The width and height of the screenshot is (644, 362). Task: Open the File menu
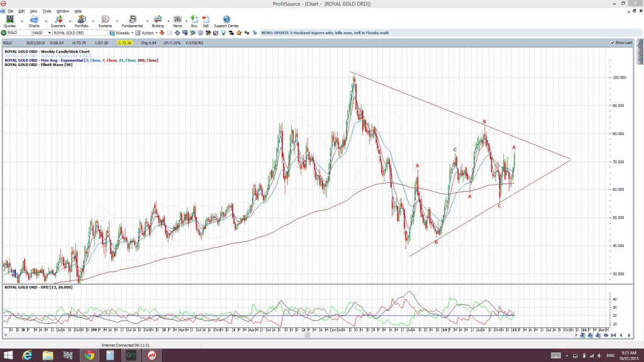(x=10, y=11)
